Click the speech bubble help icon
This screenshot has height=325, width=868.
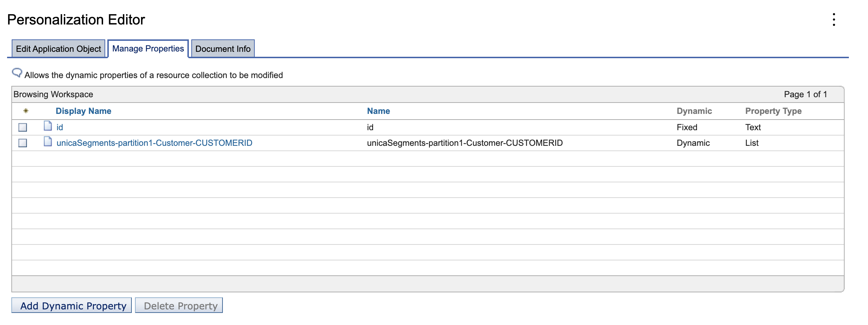pos(17,72)
